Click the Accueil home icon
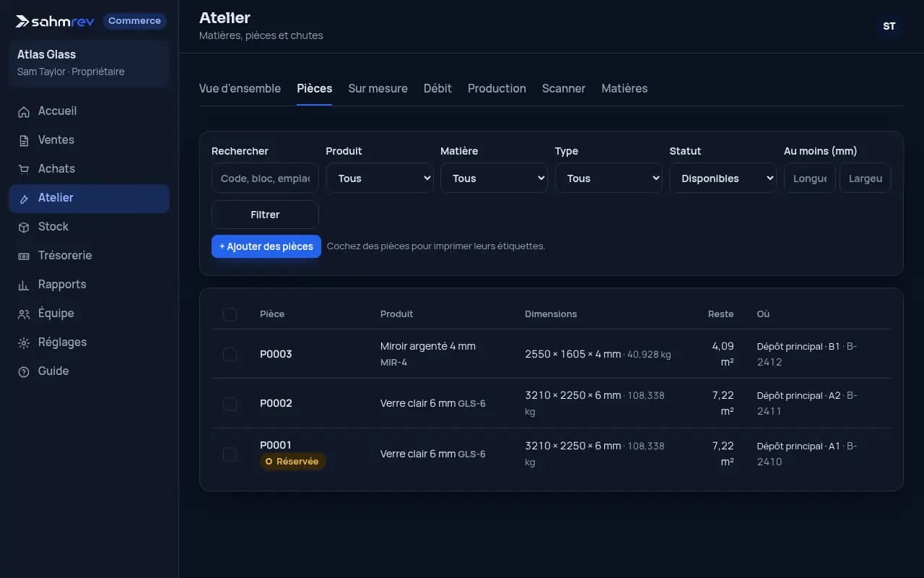Viewport: 924px width, 578px height. click(24, 111)
